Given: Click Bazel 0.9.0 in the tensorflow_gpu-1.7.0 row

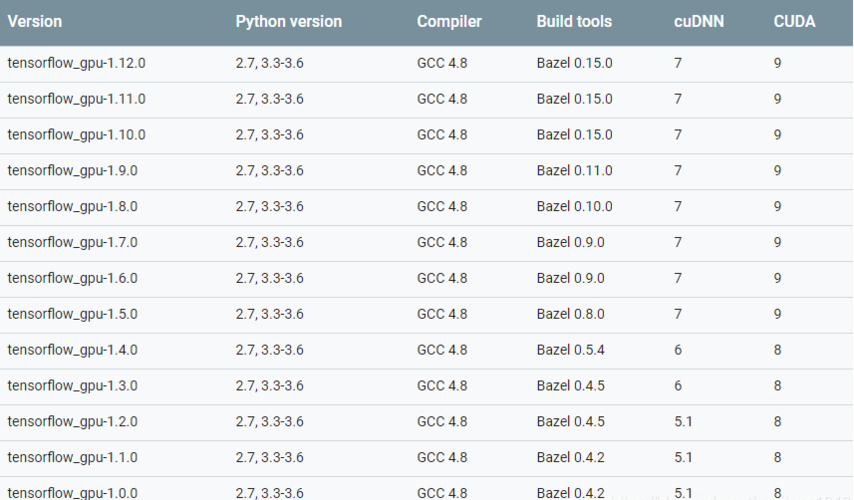Looking at the screenshot, I should pyautogui.click(x=570, y=242).
